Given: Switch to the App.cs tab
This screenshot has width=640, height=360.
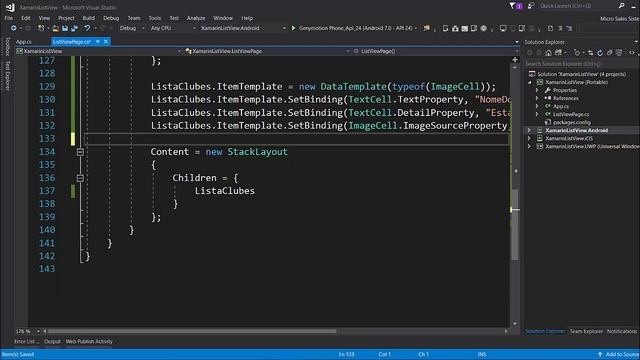Looking at the screenshot, I should pos(24,42).
